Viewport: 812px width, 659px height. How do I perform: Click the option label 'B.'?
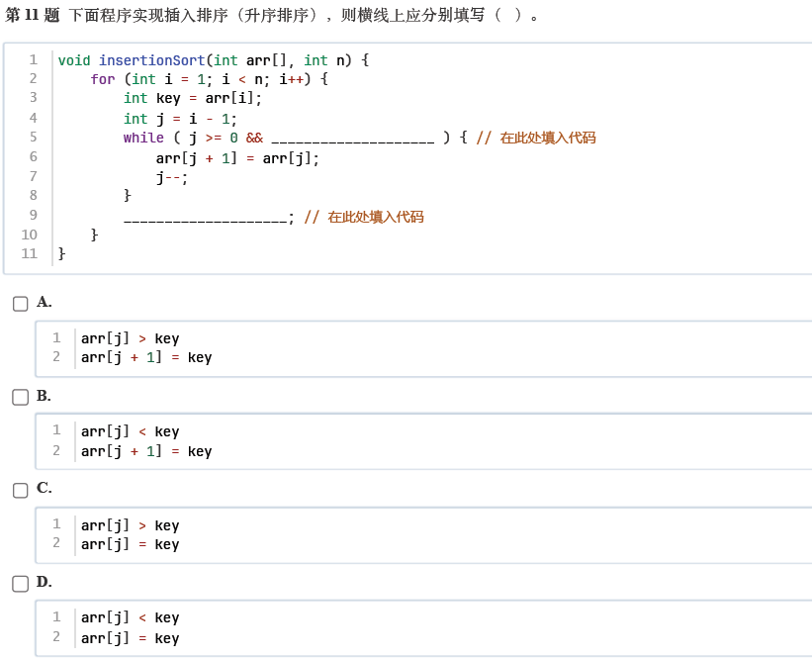(44, 396)
